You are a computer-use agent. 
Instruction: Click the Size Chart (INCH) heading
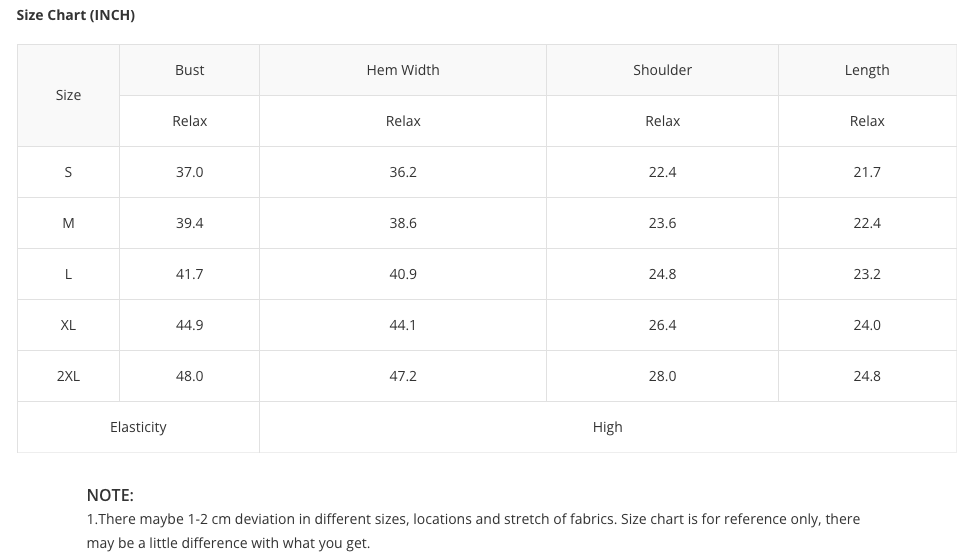click(76, 15)
